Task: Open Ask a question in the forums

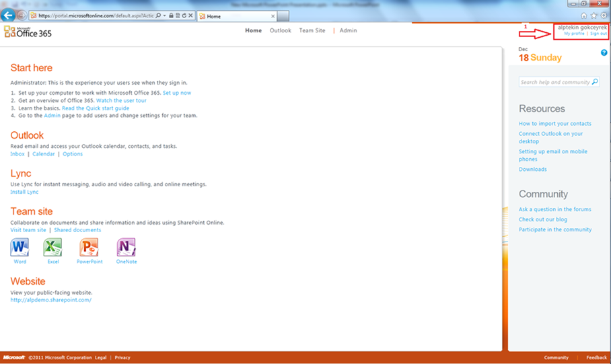Action: pyautogui.click(x=555, y=209)
